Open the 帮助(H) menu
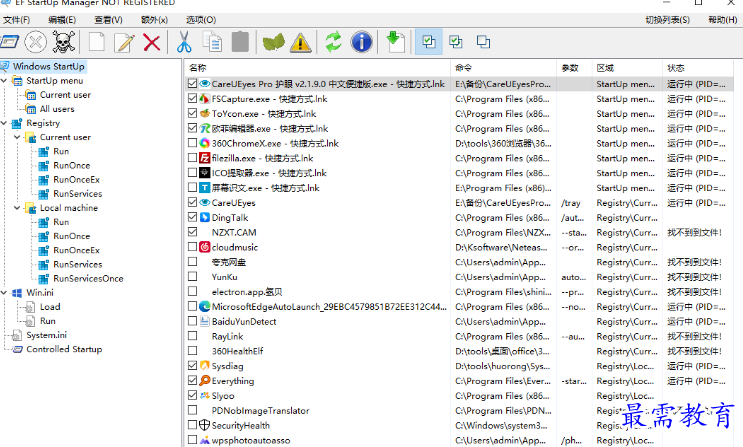Viewport: 743px width, 447px height. click(x=723, y=20)
